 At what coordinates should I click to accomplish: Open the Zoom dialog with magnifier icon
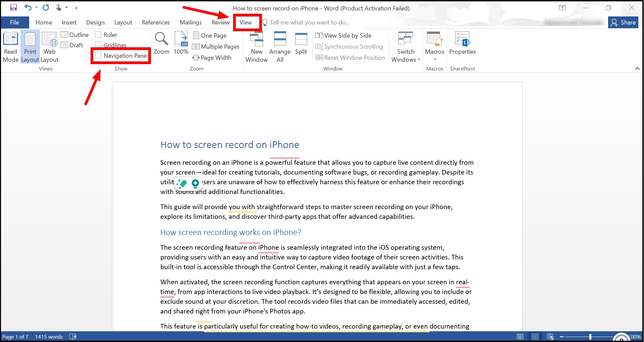161,44
